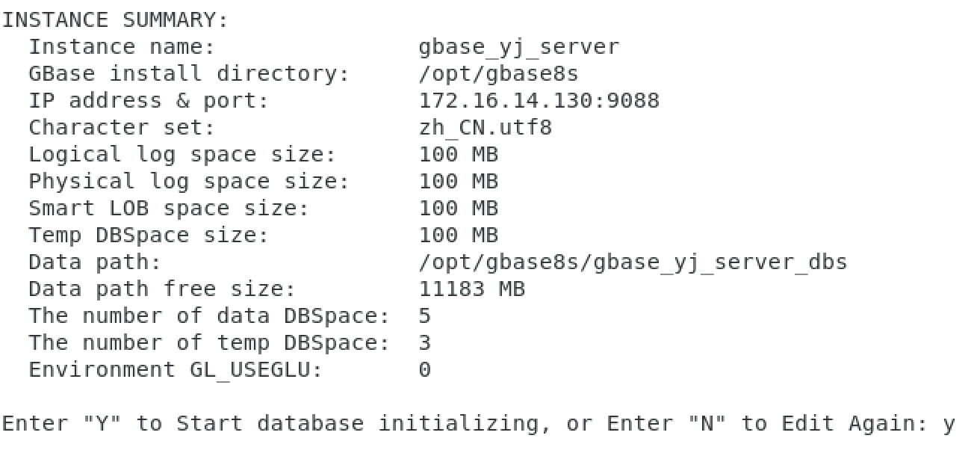Click the IP address 172.16.14.130:9088

[539, 101]
